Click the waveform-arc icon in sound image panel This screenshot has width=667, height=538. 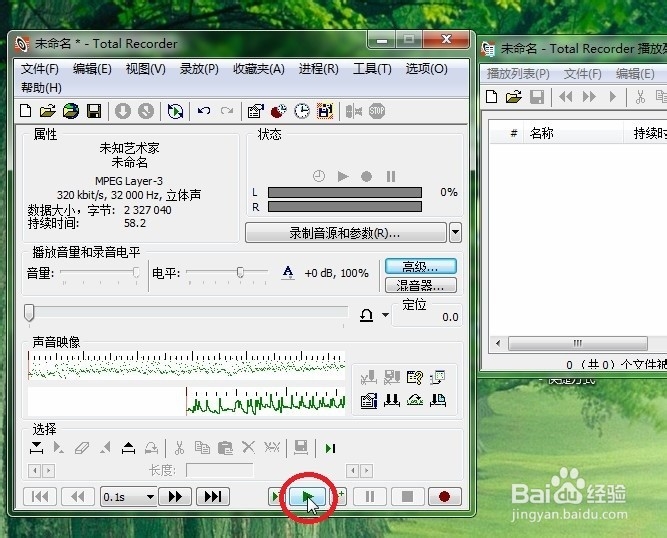[415, 400]
